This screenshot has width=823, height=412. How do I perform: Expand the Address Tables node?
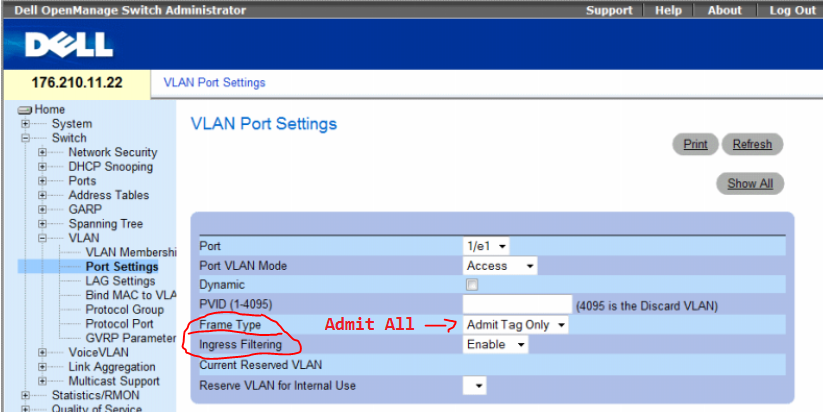pyautogui.click(x=42, y=195)
